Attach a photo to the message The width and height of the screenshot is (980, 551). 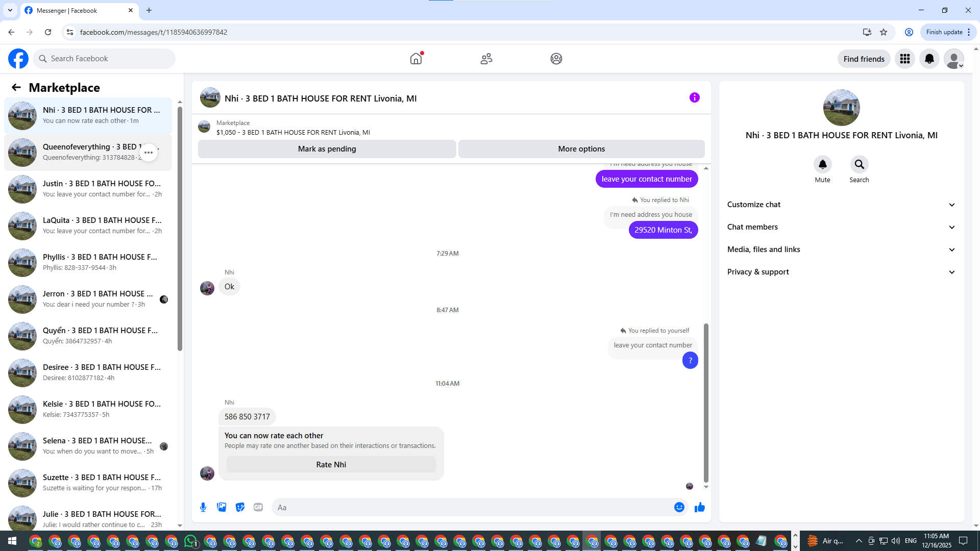[222, 507]
